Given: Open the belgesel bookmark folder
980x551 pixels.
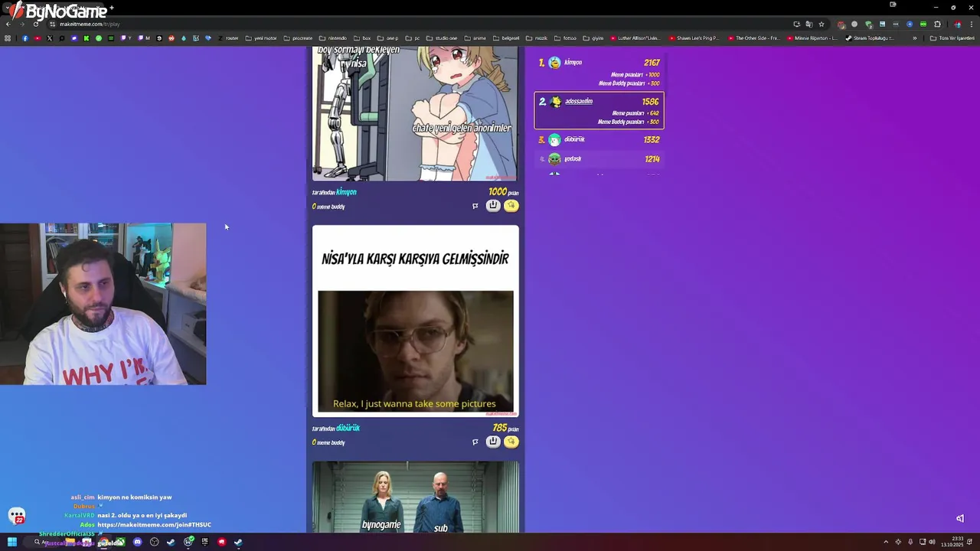Looking at the screenshot, I should (x=506, y=38).
